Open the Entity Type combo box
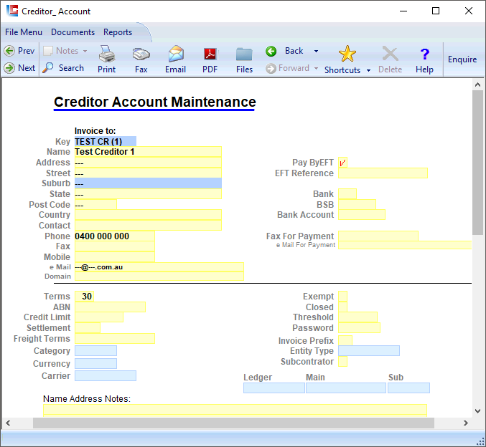486x447 pixels. [369, 351]
